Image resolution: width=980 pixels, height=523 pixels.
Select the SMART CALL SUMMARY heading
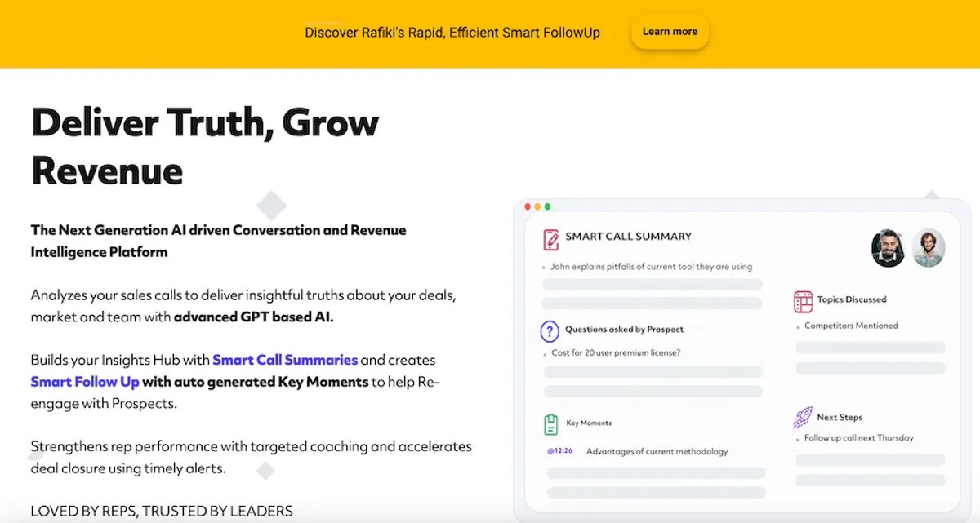(x=629, y=237)
